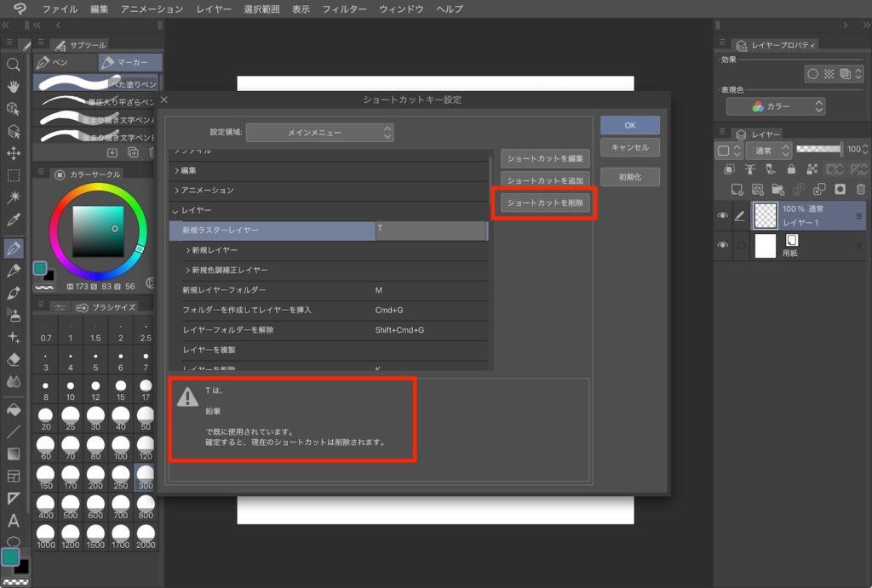Image resolution: width=872 pixels, height=588 pixels.
Task: Click the duplicate sub tool icon
Action: [x=133, y=152]
